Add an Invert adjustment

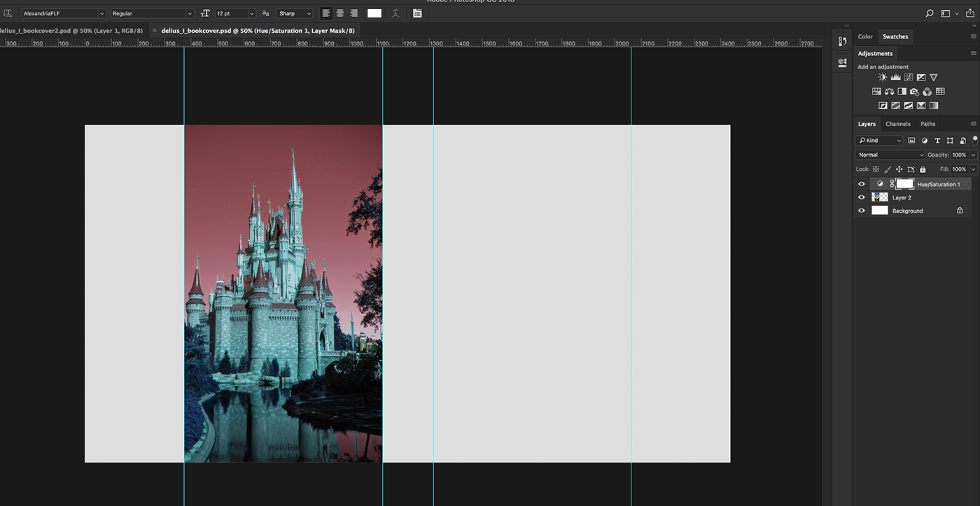(883, 106)
